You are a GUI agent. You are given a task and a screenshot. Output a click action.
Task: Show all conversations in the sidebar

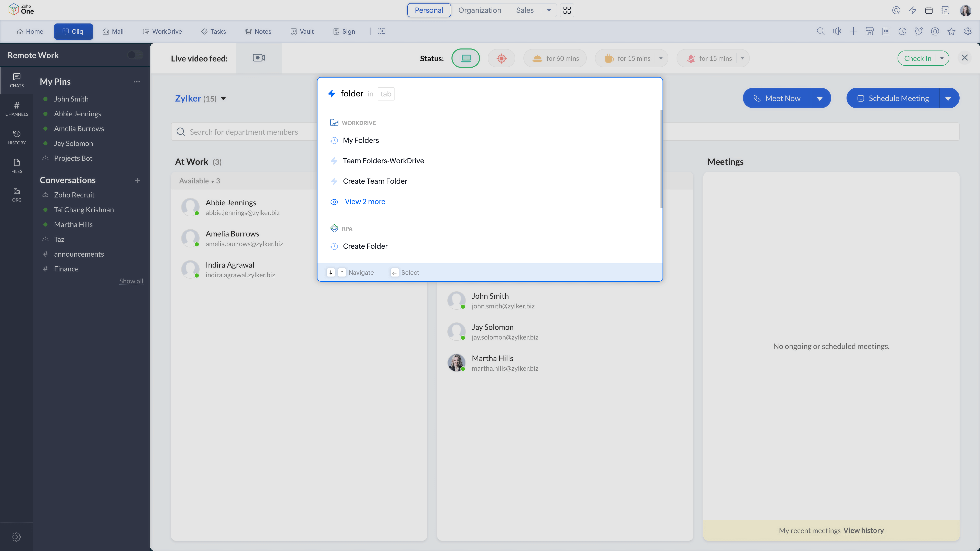pos(131,281)
